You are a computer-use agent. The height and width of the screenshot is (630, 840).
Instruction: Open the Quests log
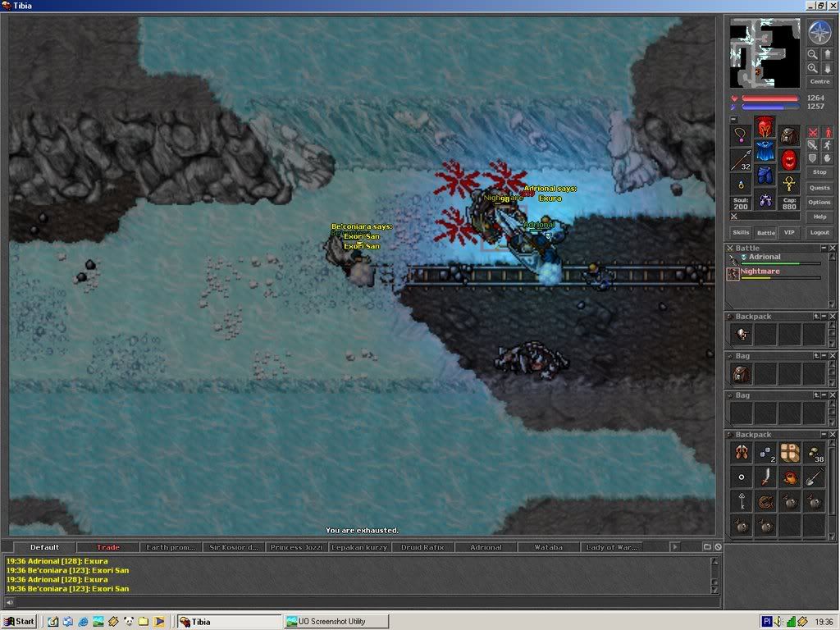tap(819, 188)
